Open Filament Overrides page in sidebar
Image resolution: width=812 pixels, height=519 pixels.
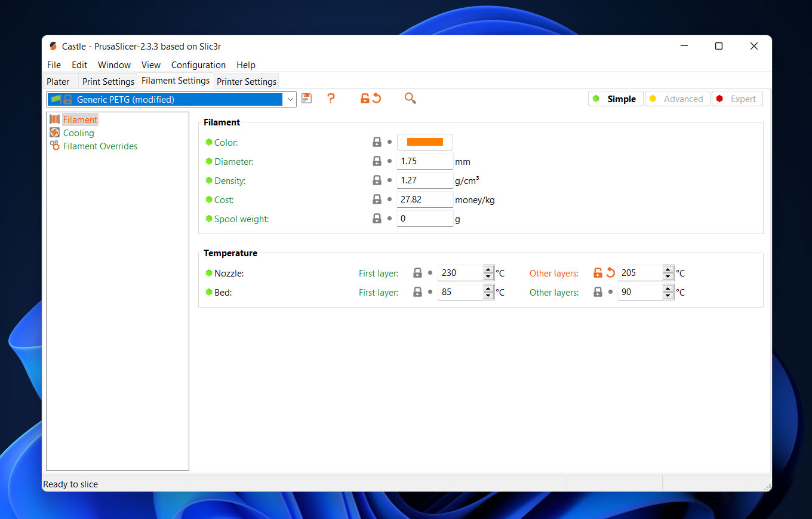tap(100, 146)
